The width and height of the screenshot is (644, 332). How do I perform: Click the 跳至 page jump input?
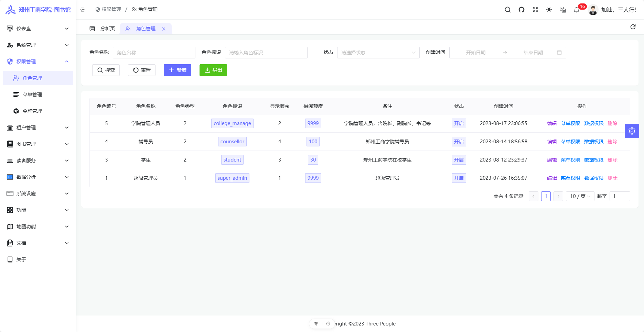tap(620, 196)
